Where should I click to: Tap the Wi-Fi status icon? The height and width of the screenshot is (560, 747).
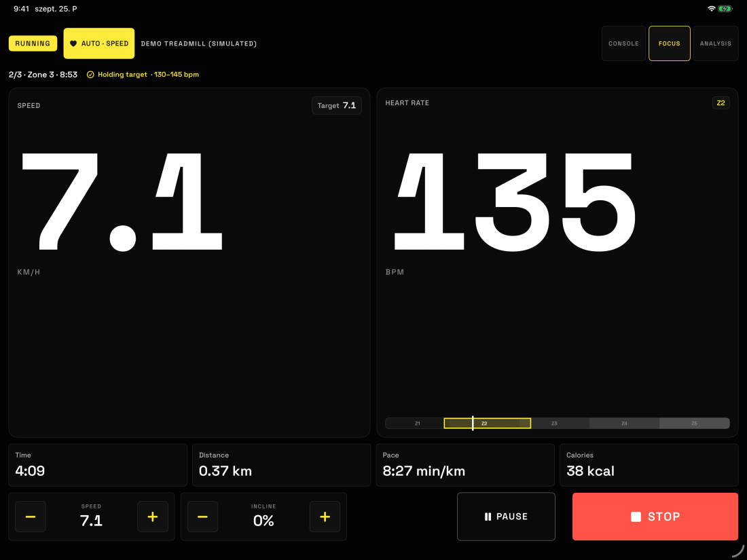coord(711,9)
